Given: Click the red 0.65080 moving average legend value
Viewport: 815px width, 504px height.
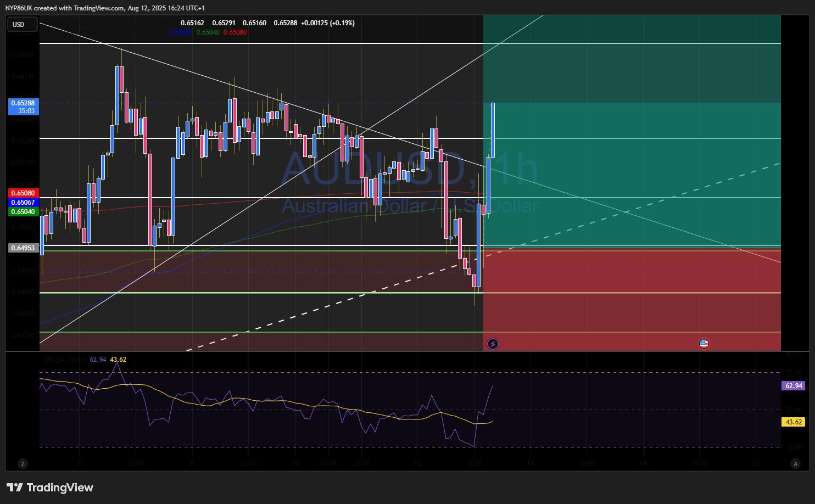Looking at the screenshot, I should pyautogui.click(x=235, y=32).
